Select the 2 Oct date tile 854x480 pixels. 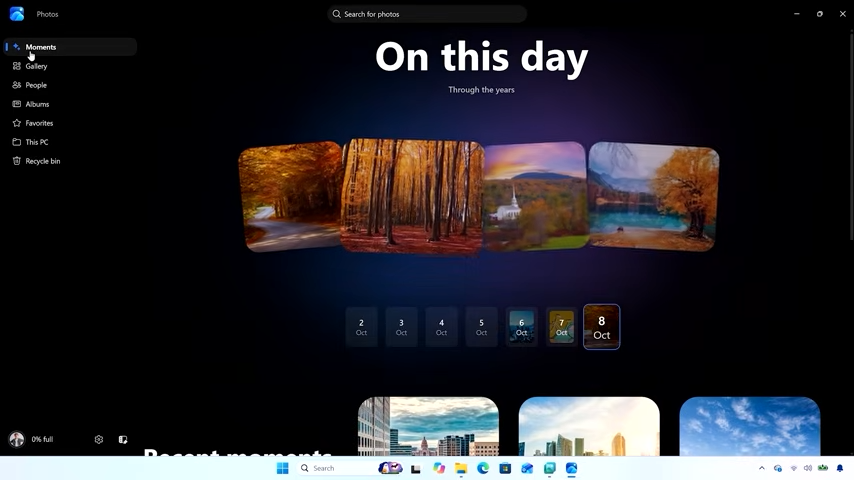tap(361, 327)
